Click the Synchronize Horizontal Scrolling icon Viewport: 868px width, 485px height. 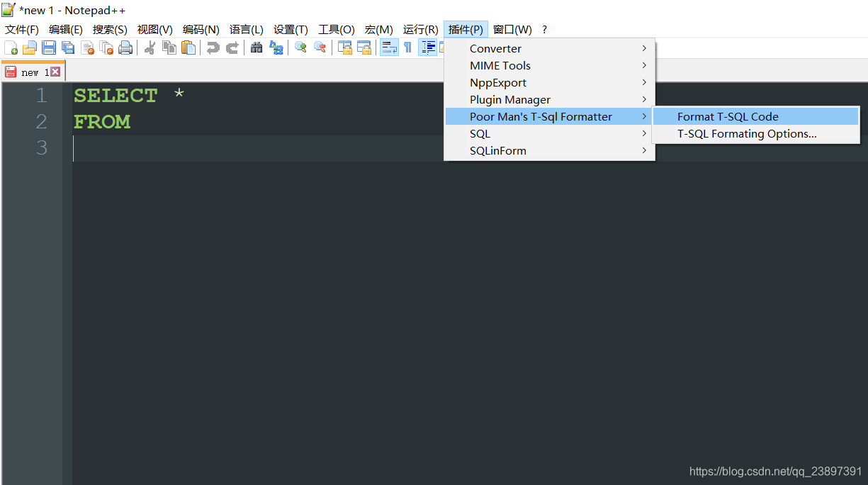364,48
